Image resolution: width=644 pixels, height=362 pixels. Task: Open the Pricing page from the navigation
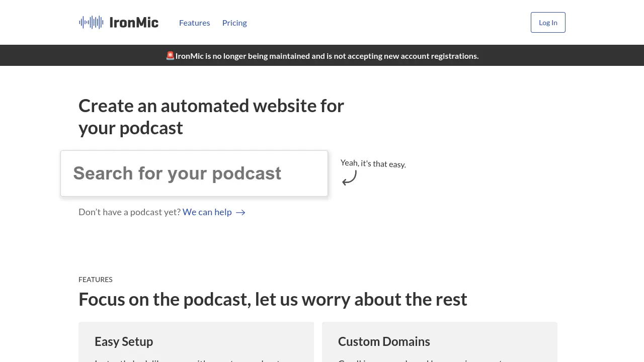pyautogui.click(x=234, y=23)
